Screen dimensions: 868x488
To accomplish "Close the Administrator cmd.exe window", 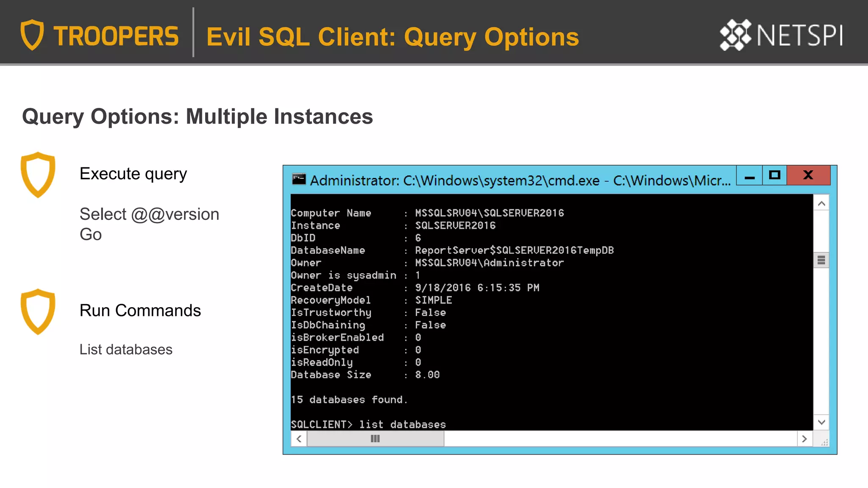I will [x=808, y=175].
